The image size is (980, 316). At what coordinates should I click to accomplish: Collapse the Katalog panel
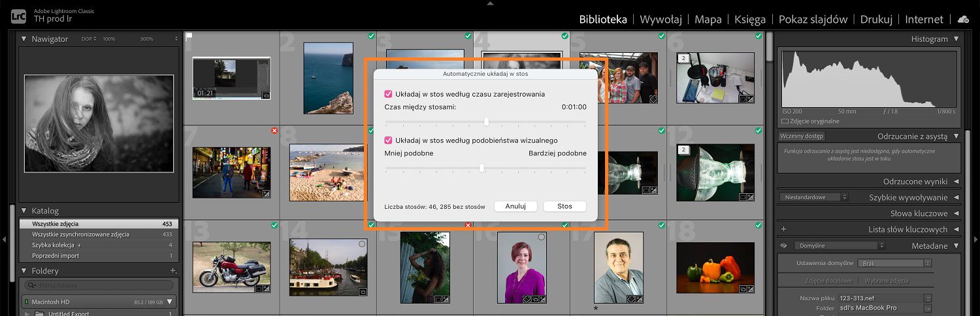point(24,211)
